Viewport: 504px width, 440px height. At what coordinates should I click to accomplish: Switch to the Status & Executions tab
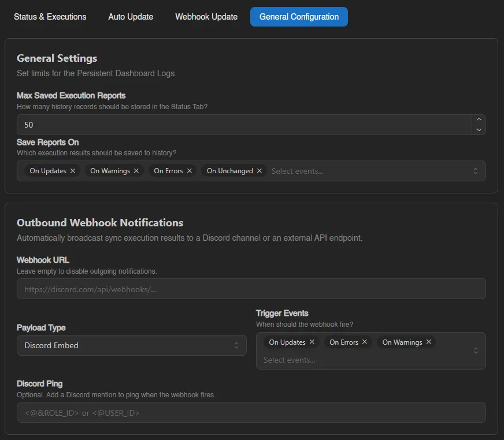point(50,17)
